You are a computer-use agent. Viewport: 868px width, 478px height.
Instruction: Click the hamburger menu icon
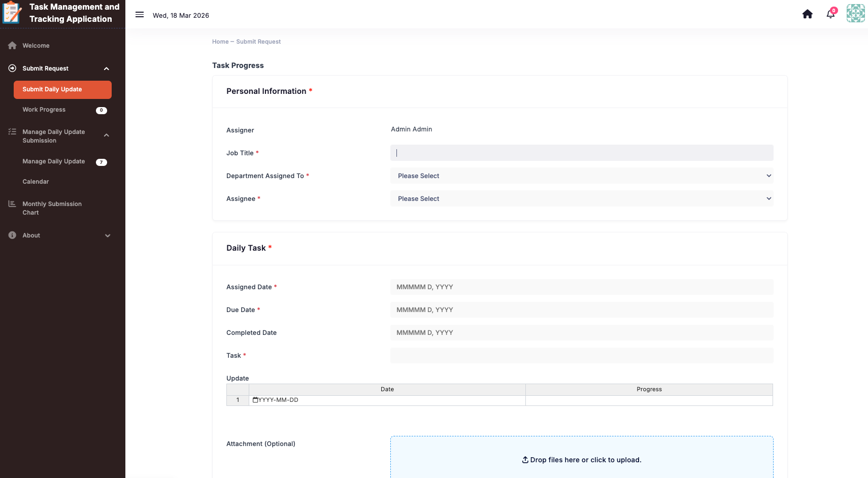140,15
